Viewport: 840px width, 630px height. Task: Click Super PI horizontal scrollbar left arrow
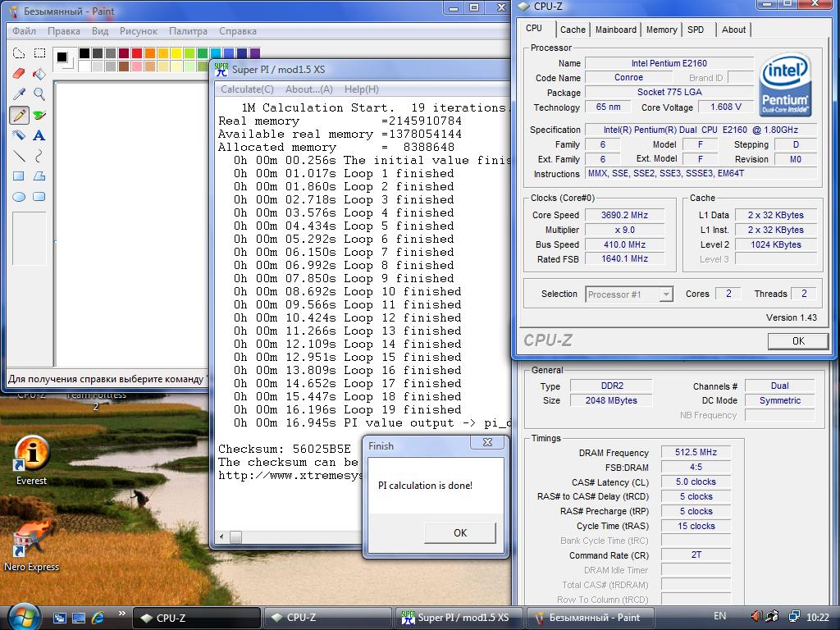point(222,536)
